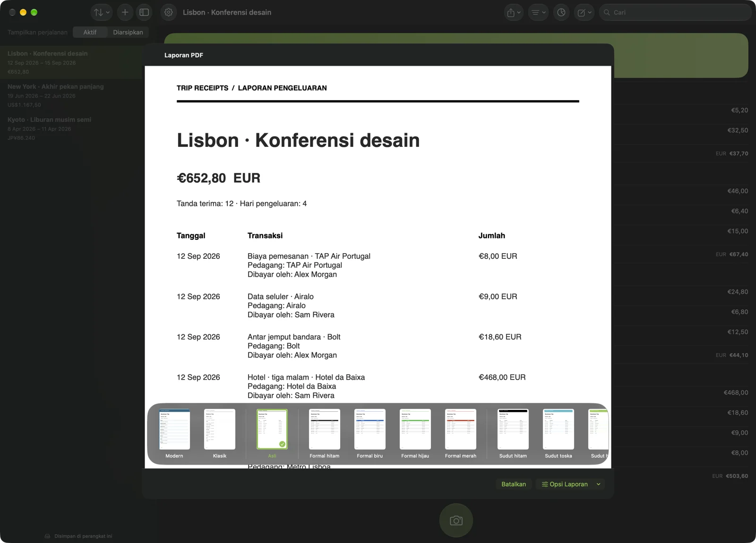Click the camera capture button
Screen dimensions: 756x543
[x=456, y=520]
